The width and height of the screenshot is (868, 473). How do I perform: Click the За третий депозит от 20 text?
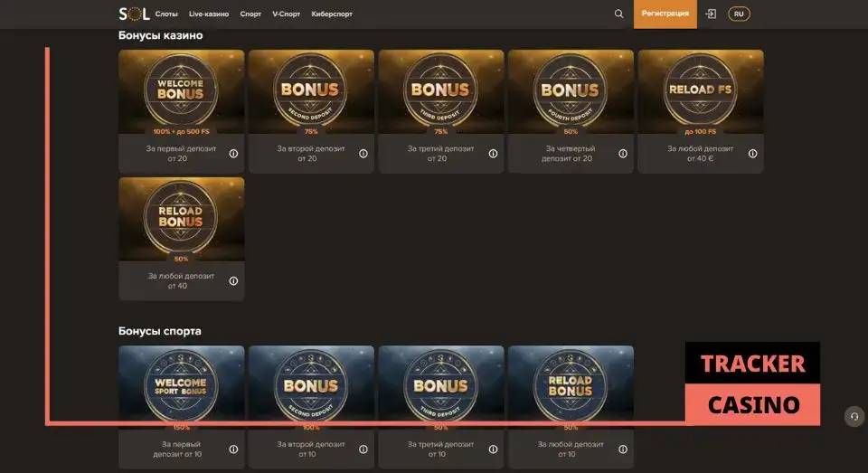pyautogui.click(x=440, y=154)
